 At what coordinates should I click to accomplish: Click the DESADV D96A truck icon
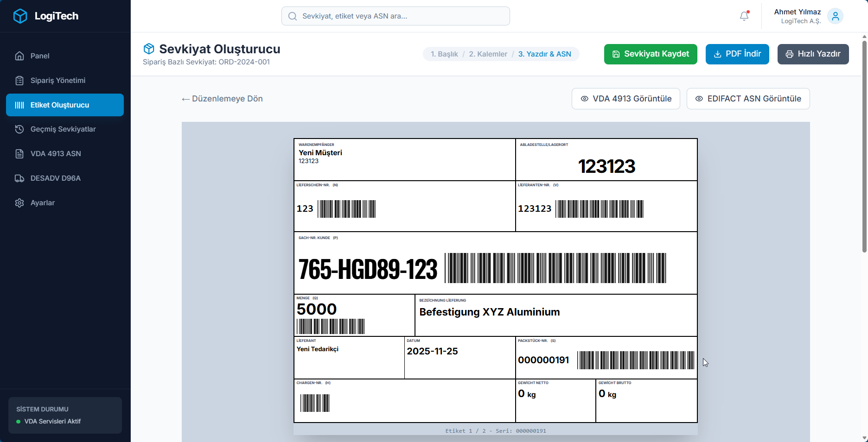19,178
